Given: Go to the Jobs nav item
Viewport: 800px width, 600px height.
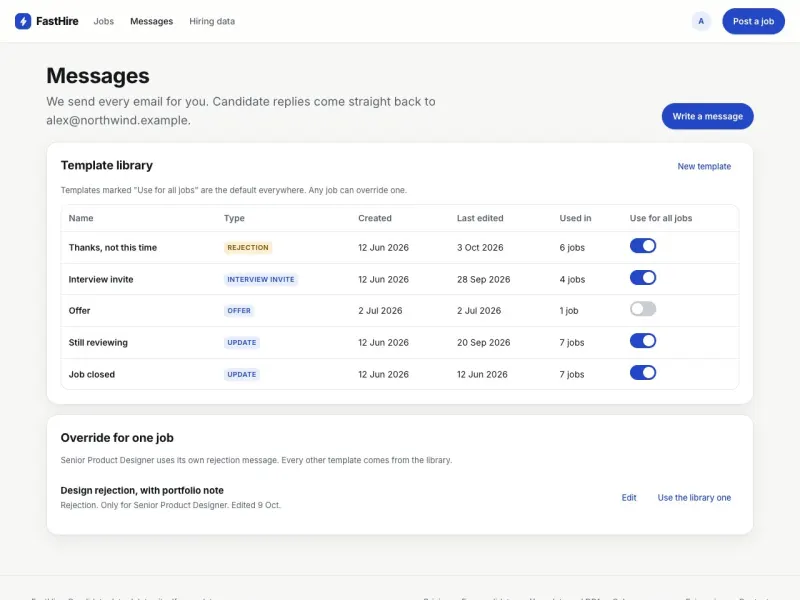Looking at the screenshot, I should [x=104, y=21].
